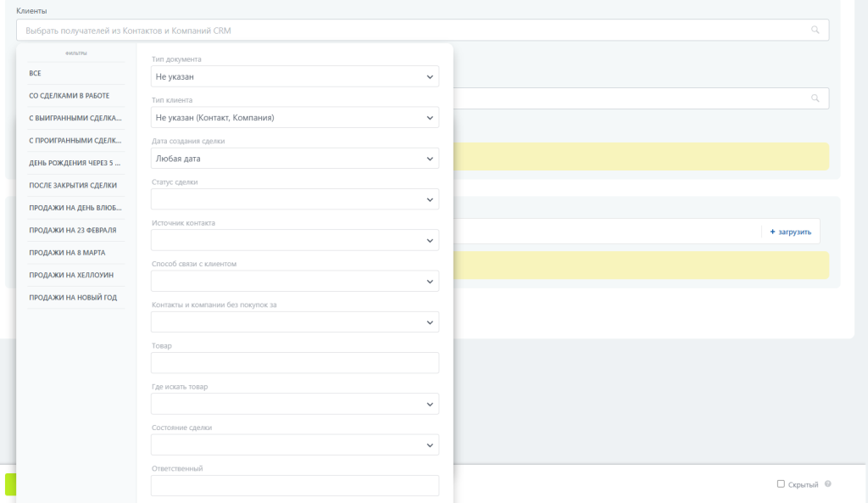Click the загрузить link

(x=794, y=232)
